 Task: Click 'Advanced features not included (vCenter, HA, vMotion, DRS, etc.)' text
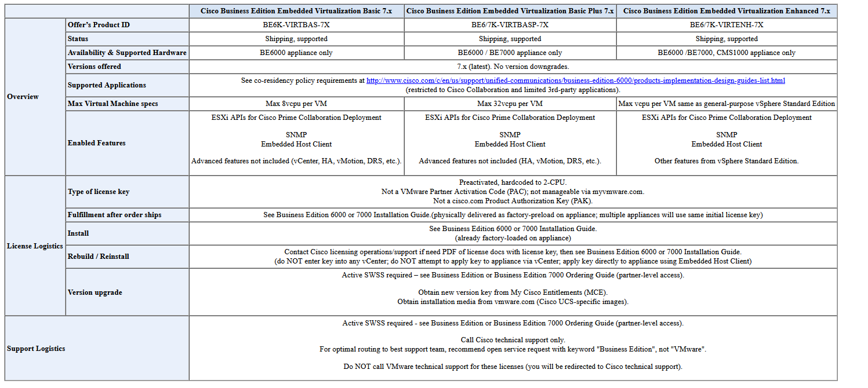296,161
